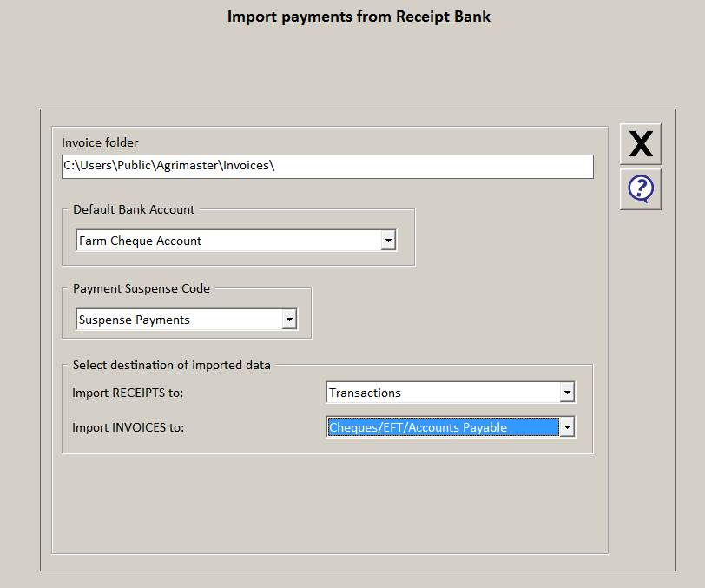
Task: Open help via the question mark icon
Action: click(640, 189)
